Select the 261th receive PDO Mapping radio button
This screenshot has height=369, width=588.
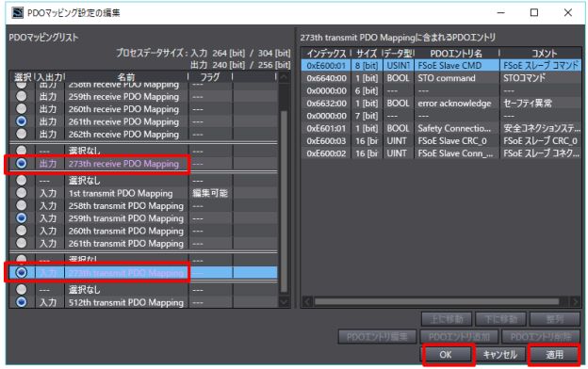pyautogui.click(x=22, y=121)
